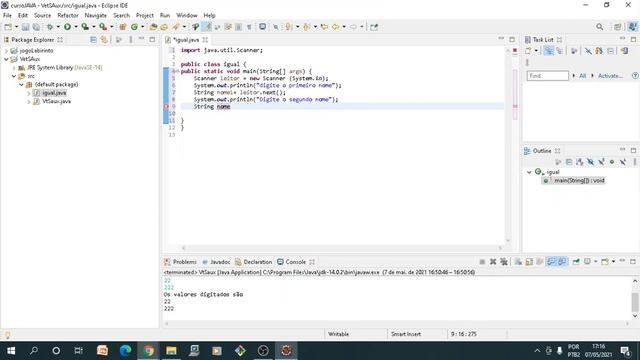Open the Declaration tab
Viewport: 640px width, 360px height.
pos(253,262)
